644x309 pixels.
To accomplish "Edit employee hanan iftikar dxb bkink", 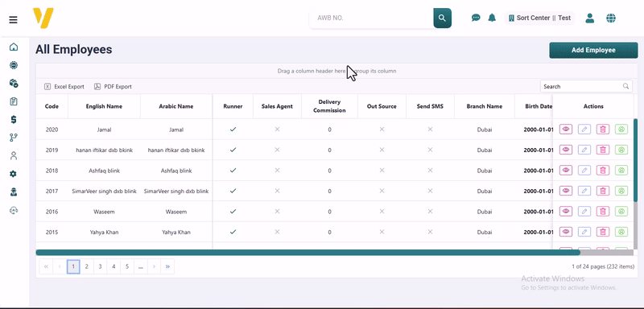I will pyautogui.click(x=584, y=150).
